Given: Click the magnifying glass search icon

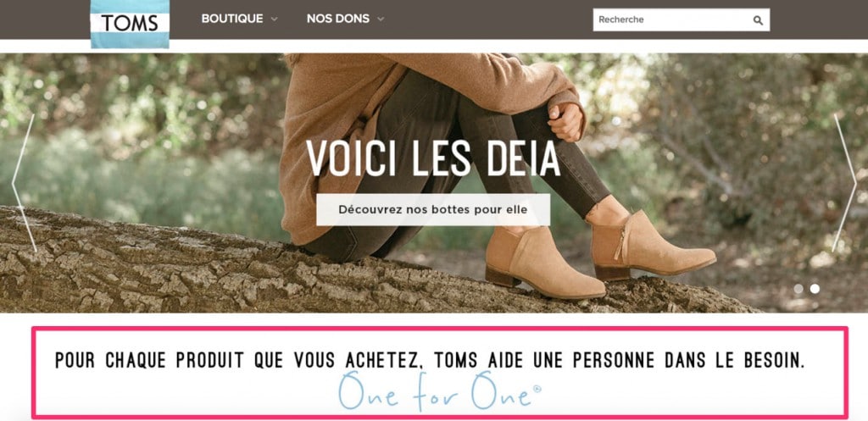Looking at the screenshot, I should 758,20.
